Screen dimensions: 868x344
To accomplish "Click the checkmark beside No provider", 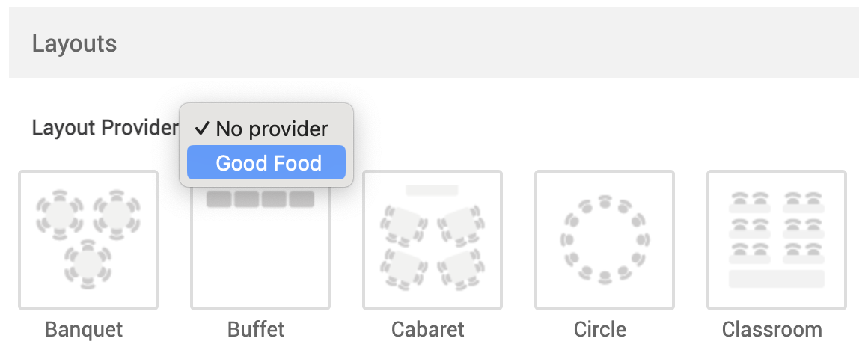I will 201,129.
